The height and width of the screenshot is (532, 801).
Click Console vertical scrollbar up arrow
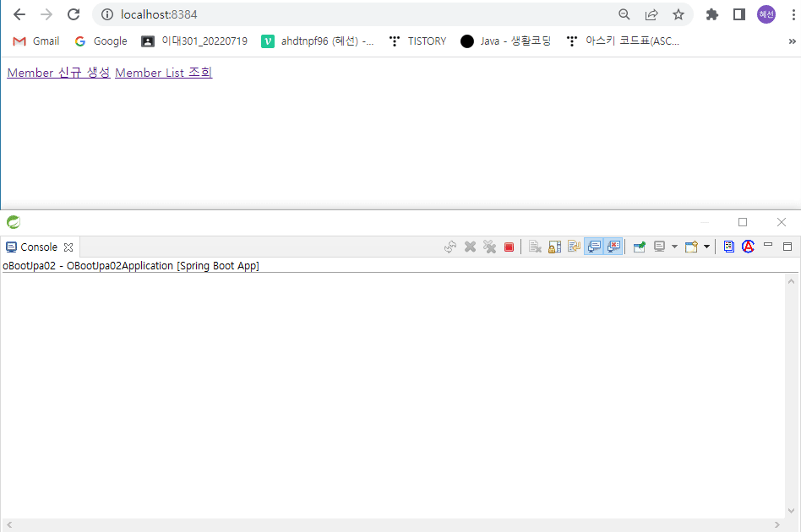[x=792, y=281]
